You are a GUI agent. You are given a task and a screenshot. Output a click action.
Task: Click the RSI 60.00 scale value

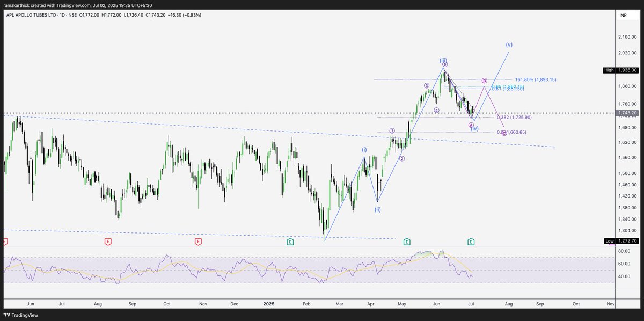tap(624, 264)
